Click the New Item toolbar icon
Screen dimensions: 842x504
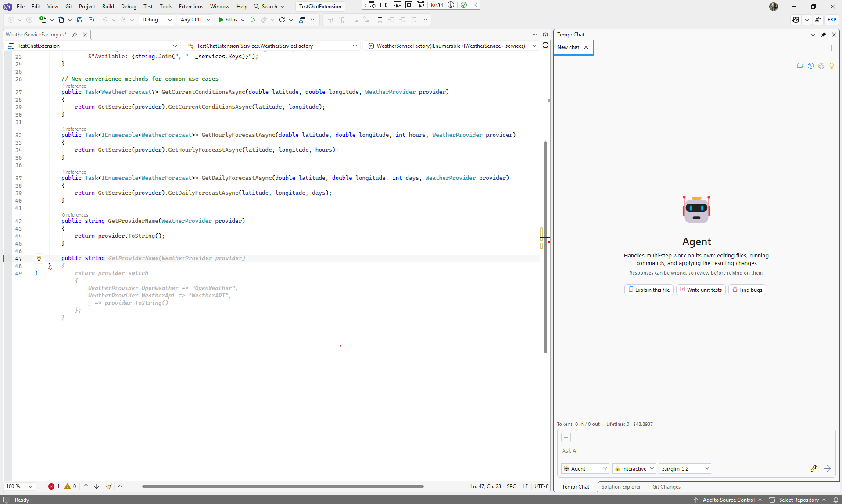pyautogui.click(x=43, y=20)
